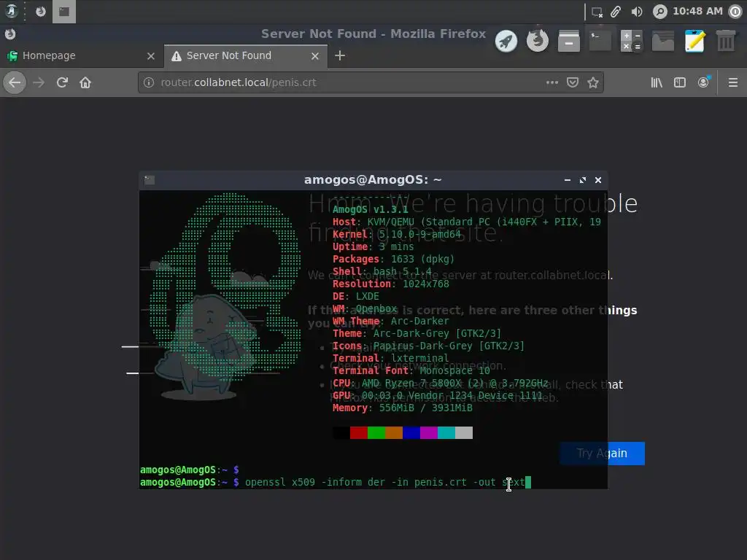Close the Server Not Found tab

(315, 56)
